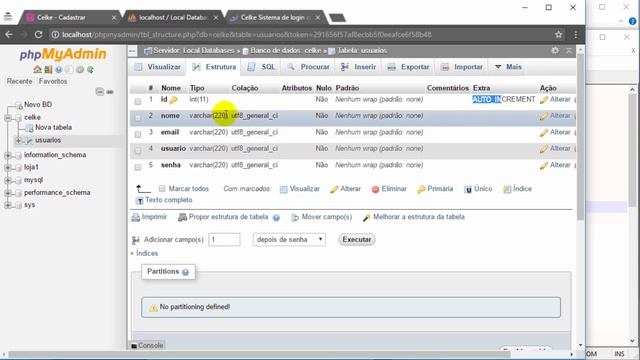The image size is (640, 360).
Task: Click Alterar pencil in email row
Action: coord(543,133)
